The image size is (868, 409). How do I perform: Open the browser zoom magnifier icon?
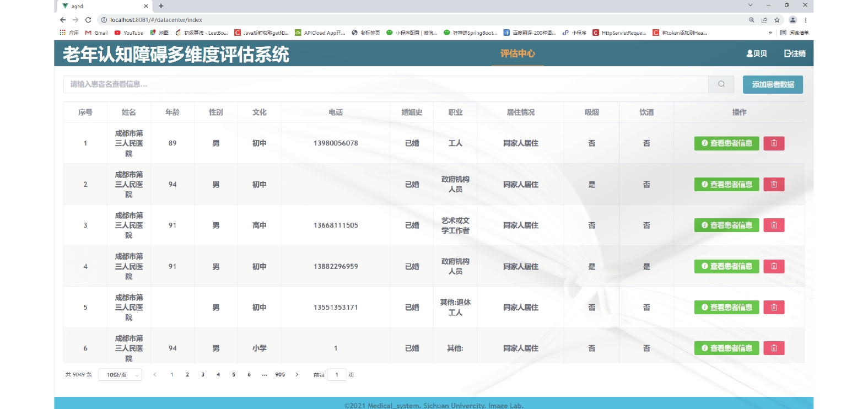tap(751, 20)
